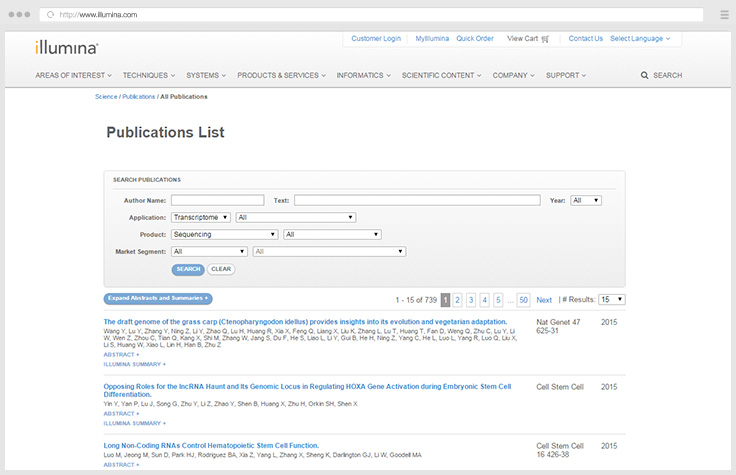The image size is (736, 475).
Task: Open the Product Sequencing dropdown
Action: tap(225, 234)
